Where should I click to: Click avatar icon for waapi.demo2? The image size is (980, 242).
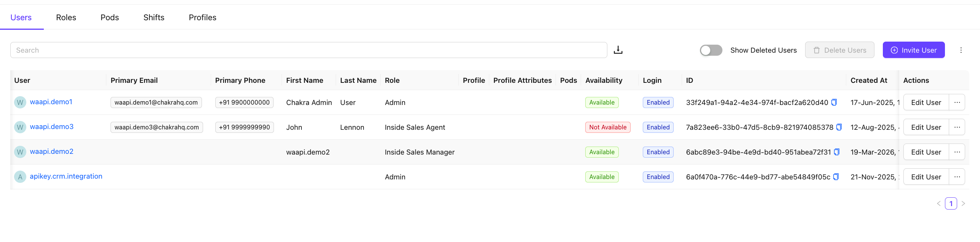point(20,152)
